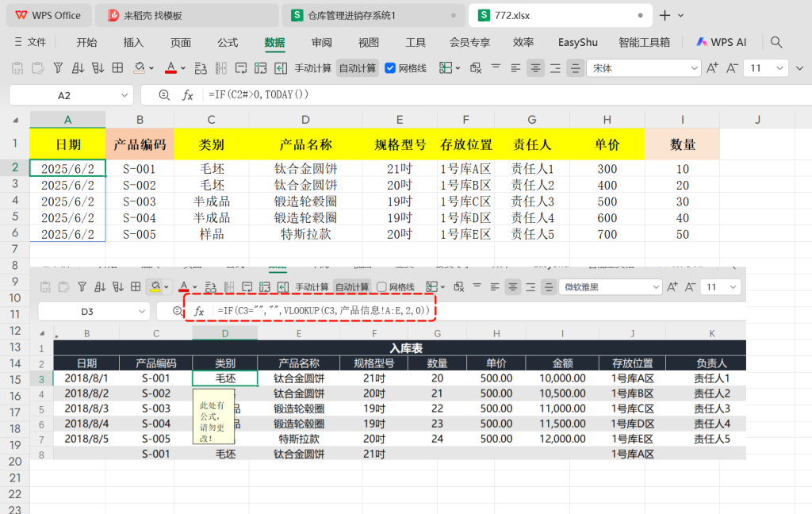Viewport: 812px width, 514px height.
Task: Select the EasyShu ribbon tab
Action: pos(577,42)
